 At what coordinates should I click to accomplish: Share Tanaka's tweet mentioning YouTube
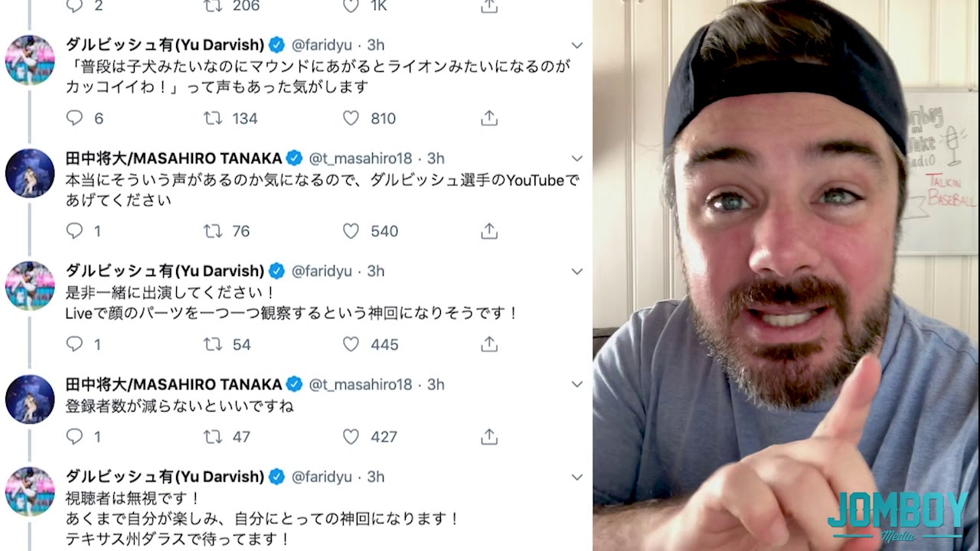(x=489, y=231)
